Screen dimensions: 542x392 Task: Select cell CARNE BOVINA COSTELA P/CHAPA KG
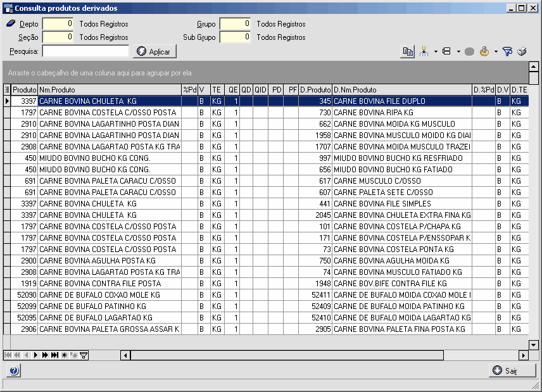401,227
